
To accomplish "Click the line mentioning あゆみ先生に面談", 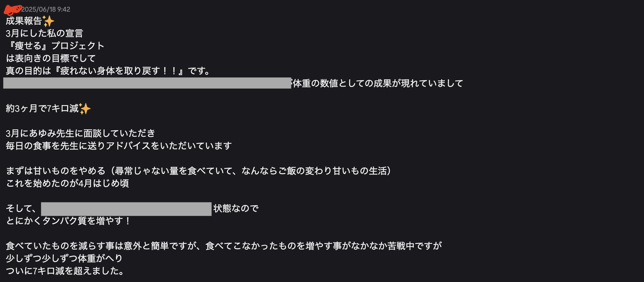I will (x=80, y=133).
